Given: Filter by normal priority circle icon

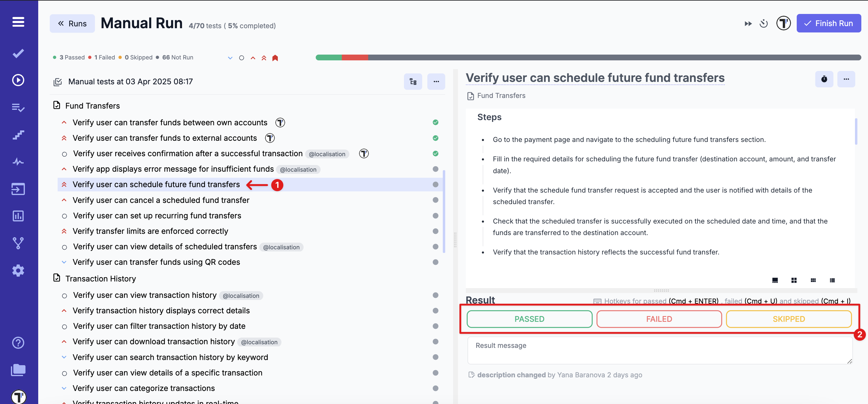Looking at the screenshot, I should coord(242,58).
